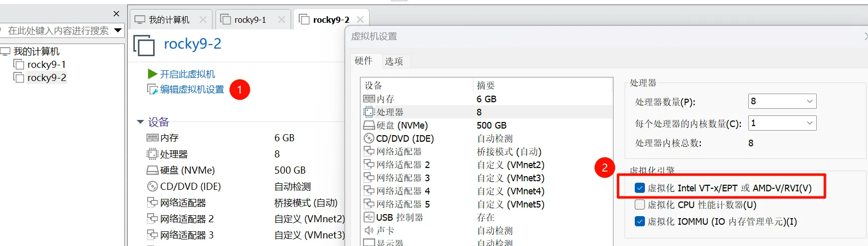The height and width of the screenshot is (246, 868).
Task: Uncheck the virtualize IOMMU checkbox
Action: tap(640, 222)
